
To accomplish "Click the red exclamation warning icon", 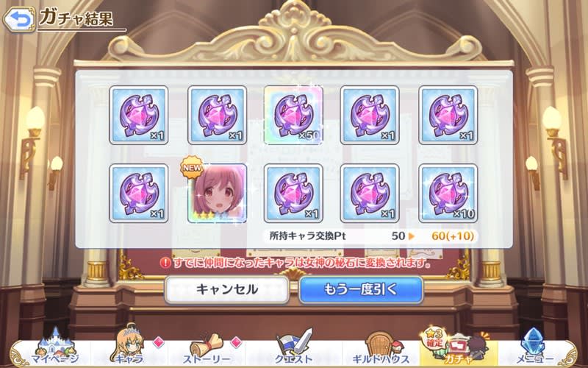I will point(165,263).
